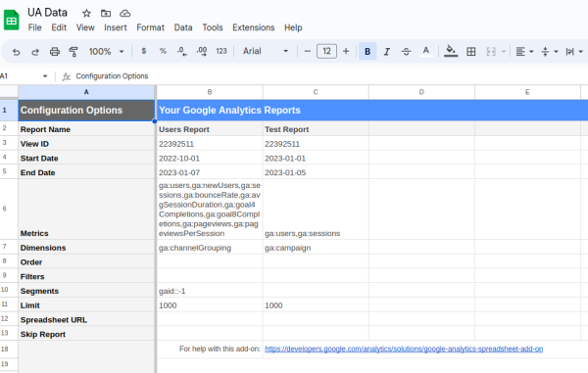This screenshot has width=588, height=373.
Task: Select the 'Skip Report' label cell
Action: [x=86, y=334]
